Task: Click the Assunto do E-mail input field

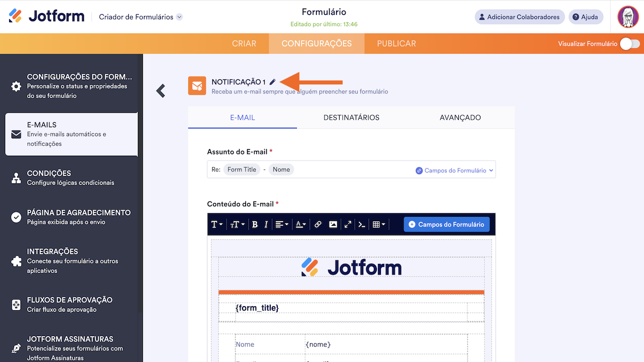Action: click(351, 170)
